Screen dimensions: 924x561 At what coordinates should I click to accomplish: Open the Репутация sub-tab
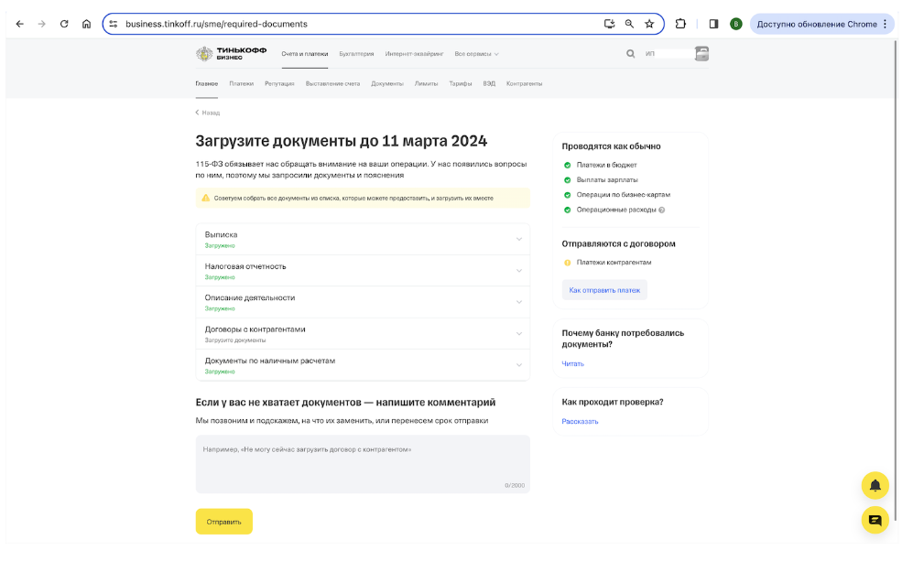pyautogui.click(x=279, y=83)
